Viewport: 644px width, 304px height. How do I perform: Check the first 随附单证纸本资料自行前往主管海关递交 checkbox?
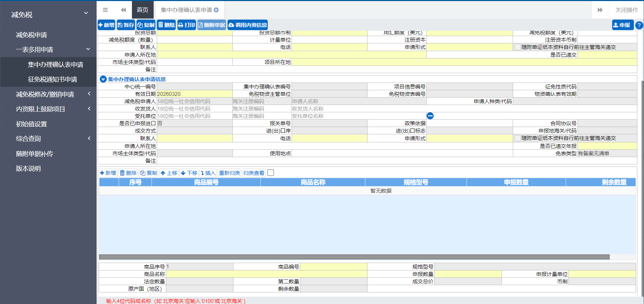(x=517, y=47)
